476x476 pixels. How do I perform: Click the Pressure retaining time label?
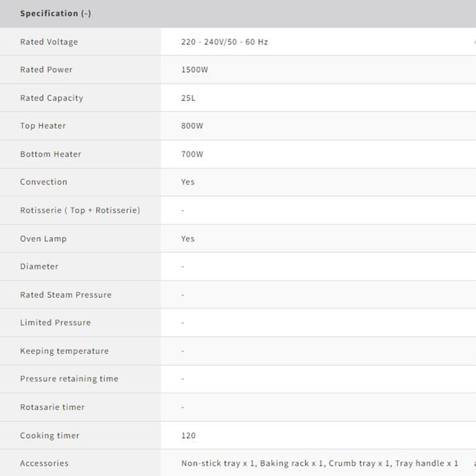(x=69, y=379)
